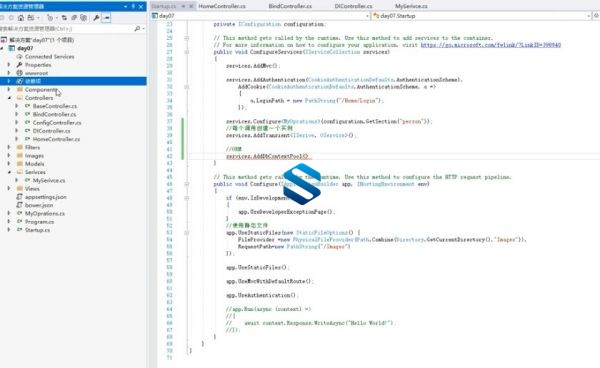Select the solution 'day07' root node

point(38,40)
